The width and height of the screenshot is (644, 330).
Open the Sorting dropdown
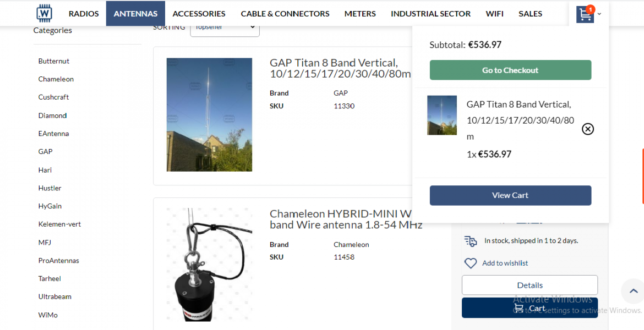pos(225,28)
